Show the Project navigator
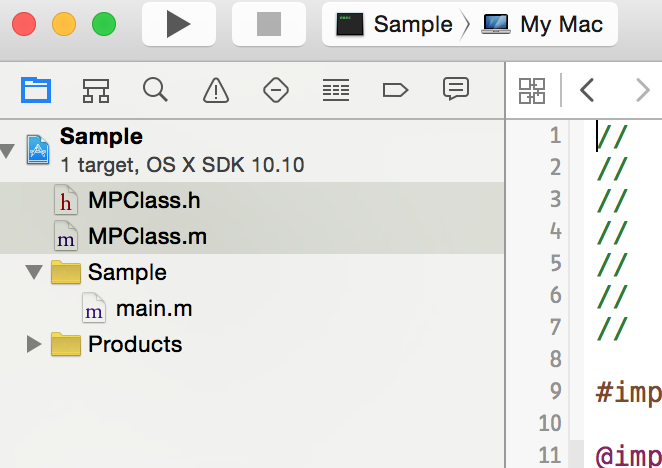The image size is (662, 468). [x=36, y=90]
